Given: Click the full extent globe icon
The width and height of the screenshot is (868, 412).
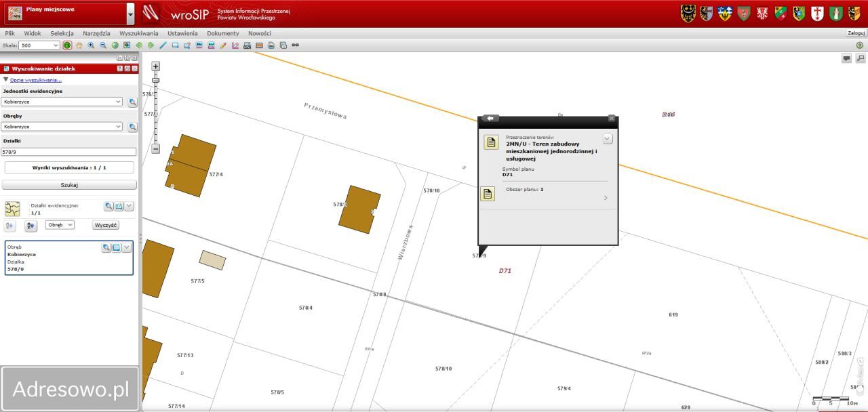Looking at the screenshot, I should pyautogui.click(x=115, y=45).
